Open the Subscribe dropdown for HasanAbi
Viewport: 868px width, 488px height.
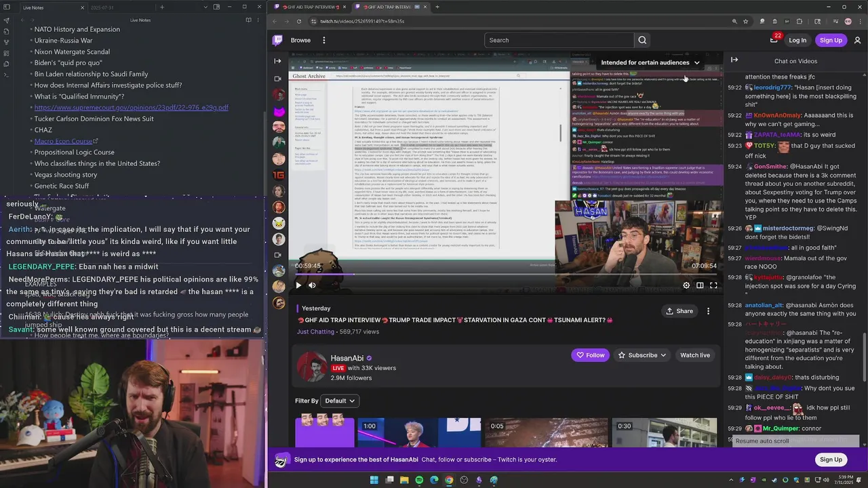642,355
